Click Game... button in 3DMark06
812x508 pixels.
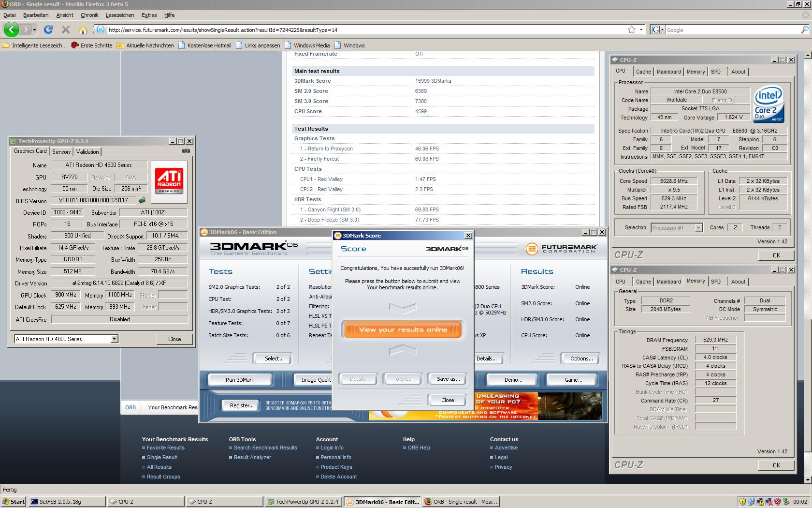(573, 380)
